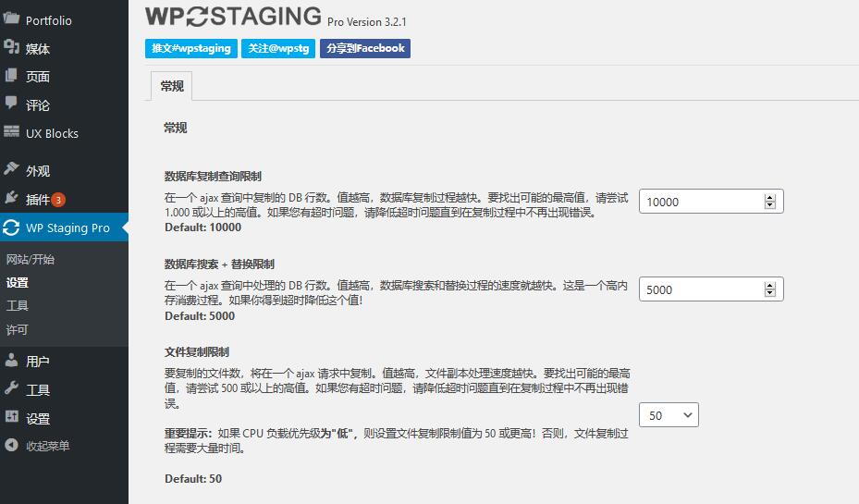Click the UX Blocks grid icon

11,131
